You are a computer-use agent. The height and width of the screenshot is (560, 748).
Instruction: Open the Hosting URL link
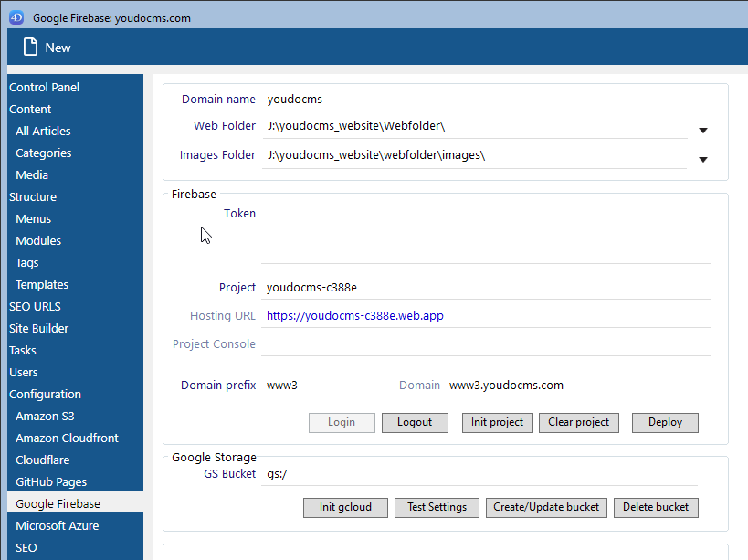355,316
